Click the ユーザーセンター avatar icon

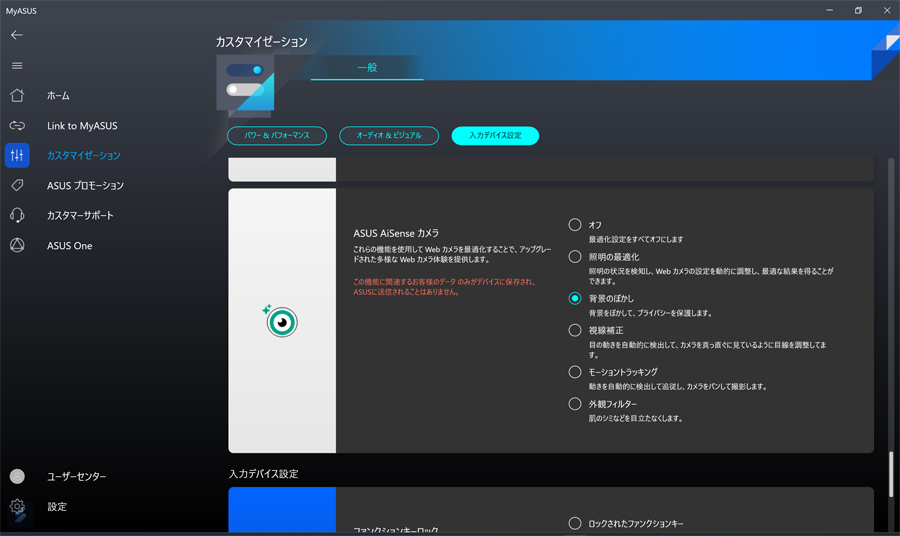pos(17,476)
